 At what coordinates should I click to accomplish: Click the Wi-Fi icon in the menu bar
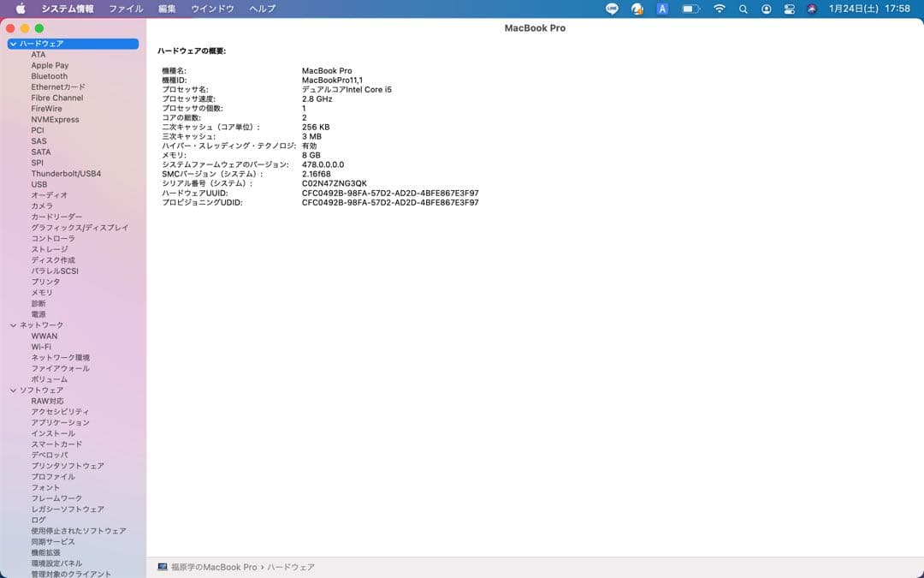point(720,9)
